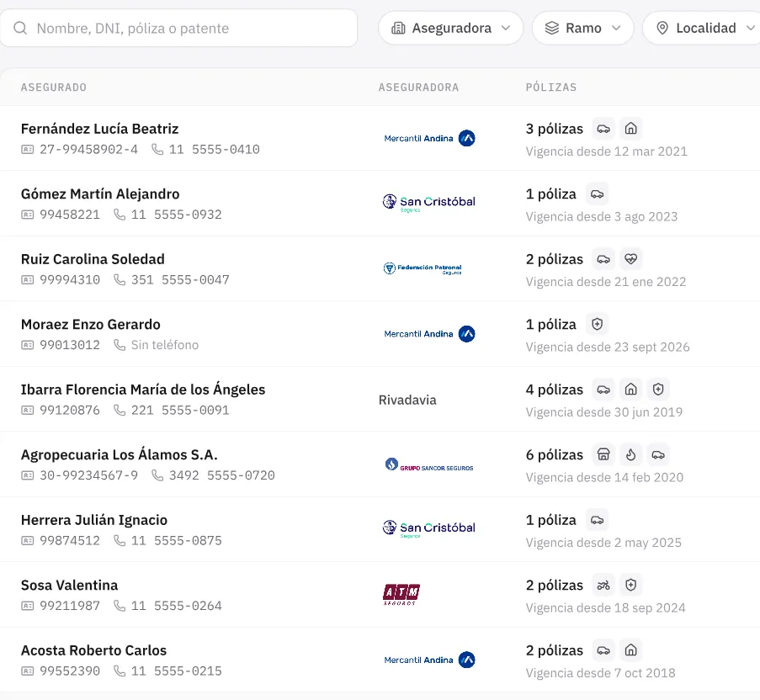Click DNI number 99552390
This screenshot has width=760, height=700.
(70, 671)
